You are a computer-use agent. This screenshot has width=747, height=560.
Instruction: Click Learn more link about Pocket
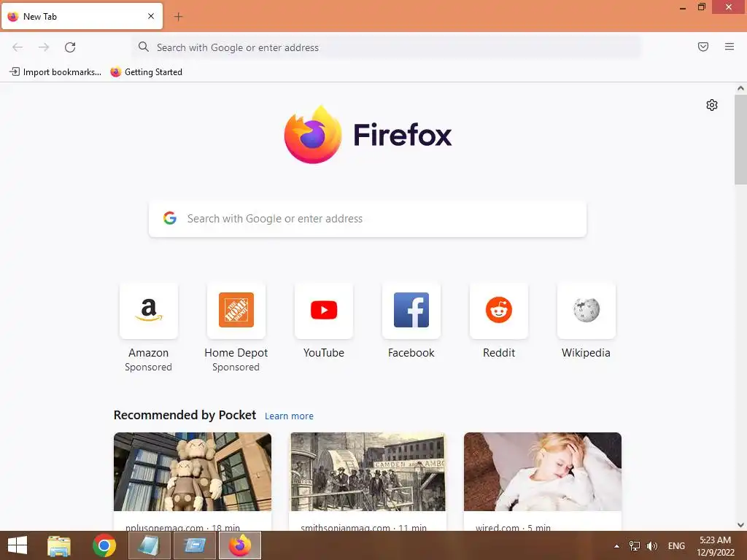click(289, 416)
